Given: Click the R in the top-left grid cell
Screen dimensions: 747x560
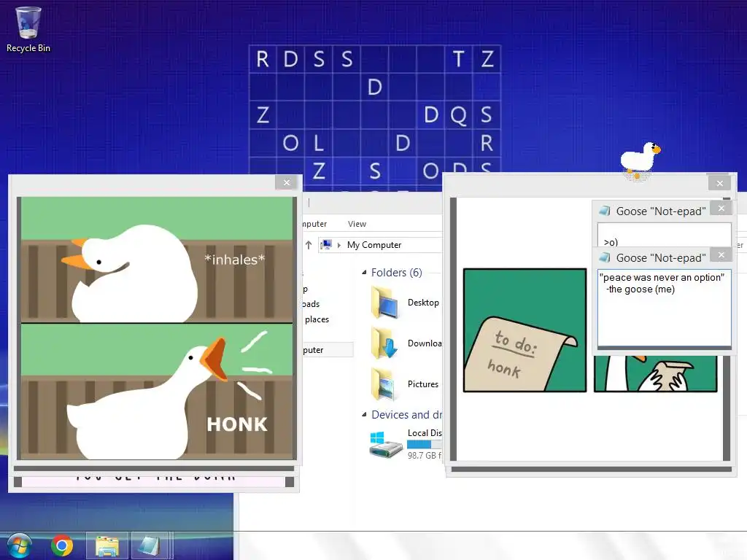Looking at the screenshot, I should point(263,59).
